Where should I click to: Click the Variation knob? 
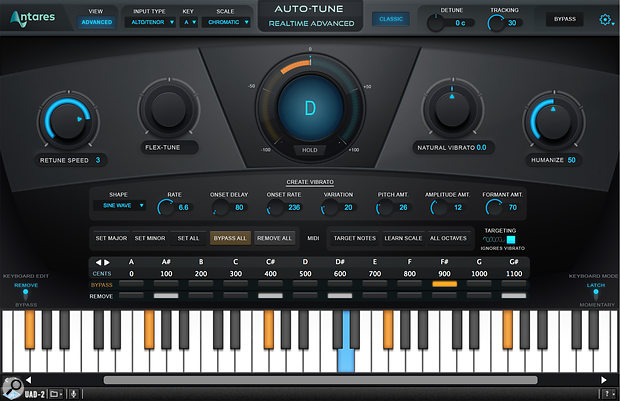(x=330, y=207)
